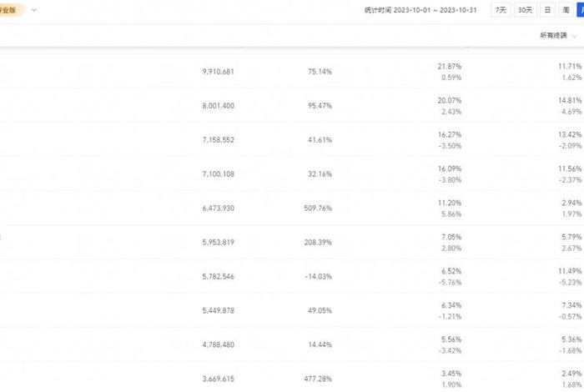Click the 509.76% growth cell
Viewport: 584px width, 392px height.
(318, 209)
